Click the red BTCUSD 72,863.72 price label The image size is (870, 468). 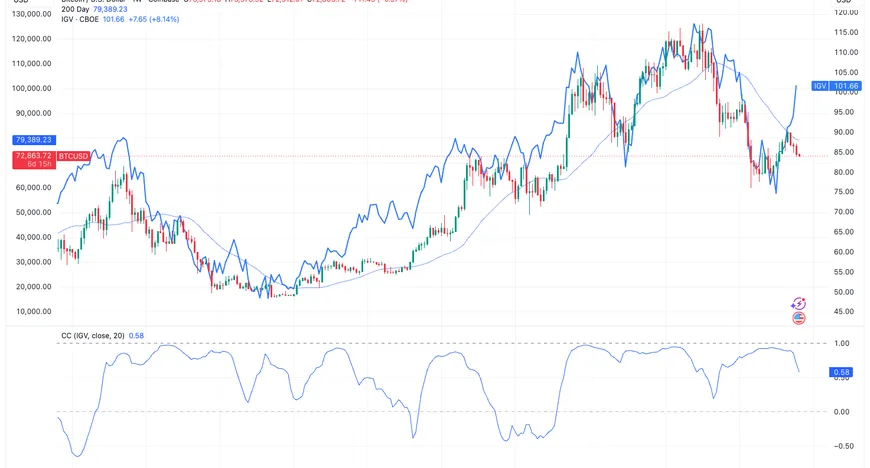[x=50, y=160]
